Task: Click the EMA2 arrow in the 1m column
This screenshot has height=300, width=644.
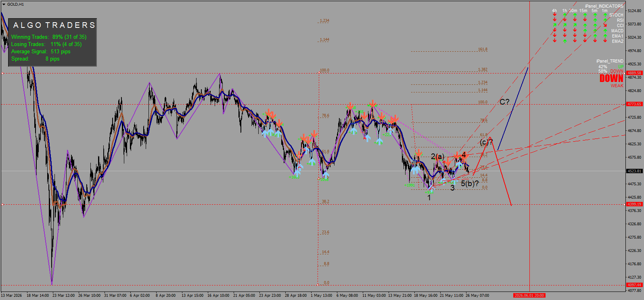Action: [x=605, y=41]
